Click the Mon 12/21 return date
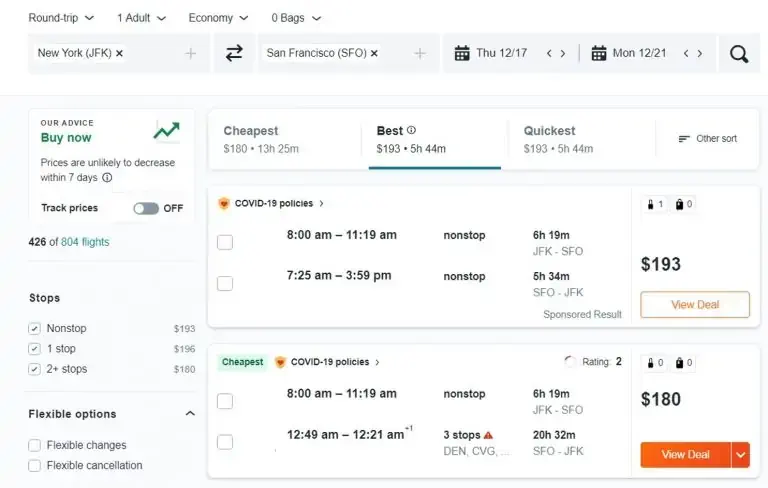This screenshot has width=768, height=488. pos(639,53)
